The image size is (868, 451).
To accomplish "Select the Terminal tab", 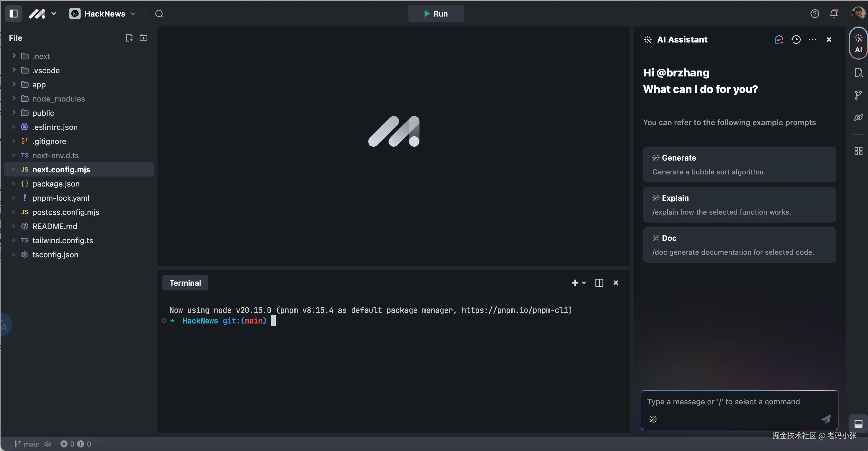I will click(x=185, y=282).
